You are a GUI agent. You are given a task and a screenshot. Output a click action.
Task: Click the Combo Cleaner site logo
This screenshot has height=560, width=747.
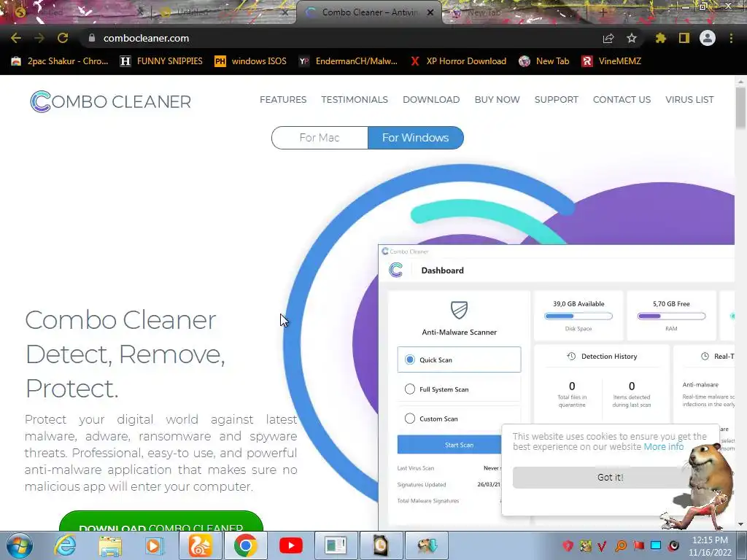coord(111,101)
